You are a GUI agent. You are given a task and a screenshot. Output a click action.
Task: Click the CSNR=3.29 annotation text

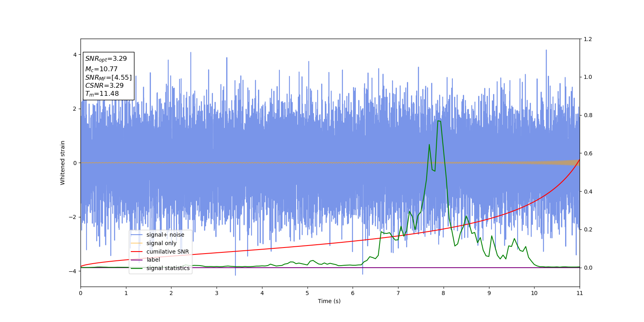click(104, 86)
